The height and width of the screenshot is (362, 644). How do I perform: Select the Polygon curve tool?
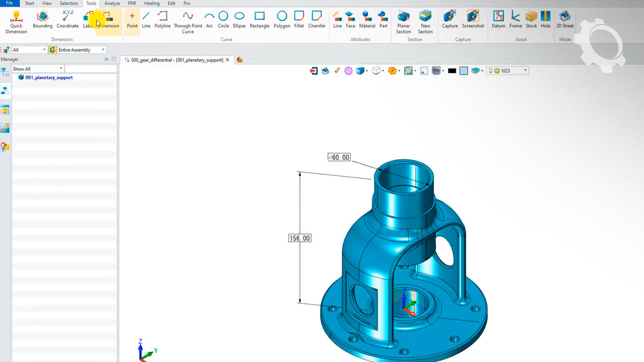tap(282, 20)
